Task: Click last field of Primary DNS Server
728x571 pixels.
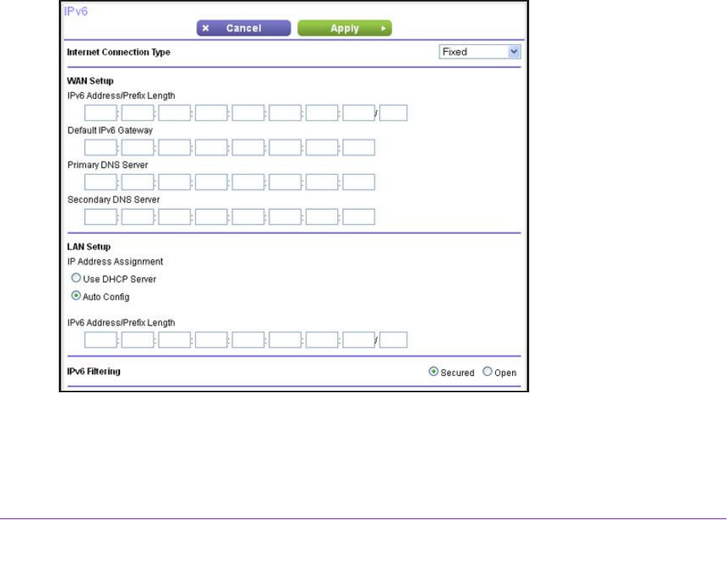Action: pos(359,183)
